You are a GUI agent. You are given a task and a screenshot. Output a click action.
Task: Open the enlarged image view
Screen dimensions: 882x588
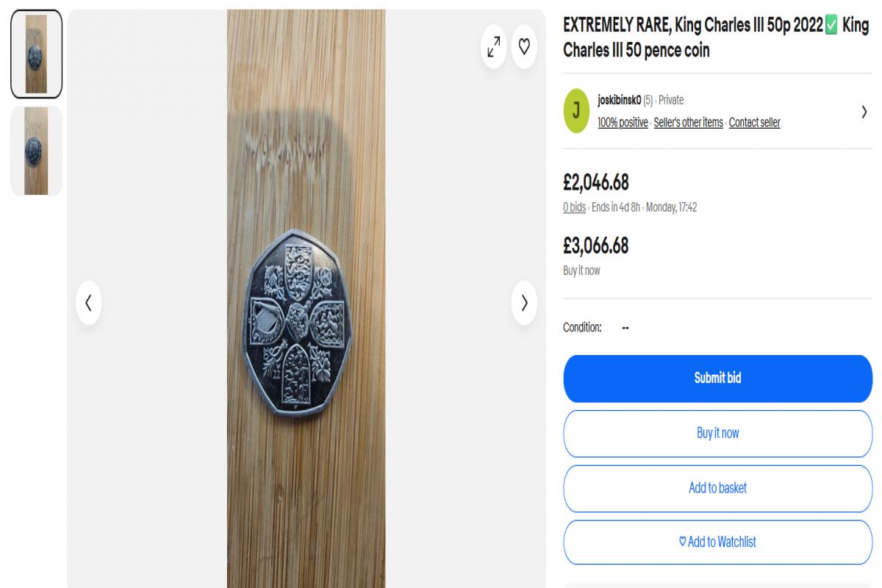(493, 46)
